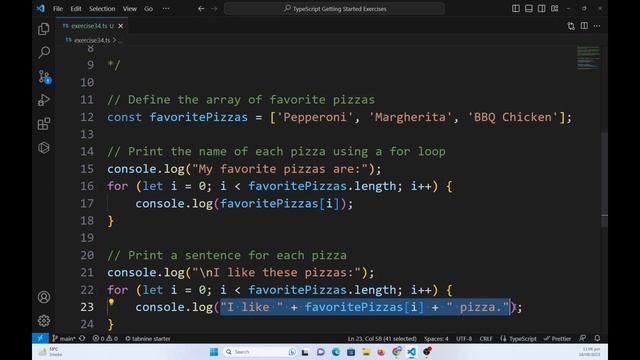The height and width of the screenshot is (360, 640).
Task: Open the Tabnine hexagon view in the activity bar
Action: pyautogui.click(x=44, y=147)
